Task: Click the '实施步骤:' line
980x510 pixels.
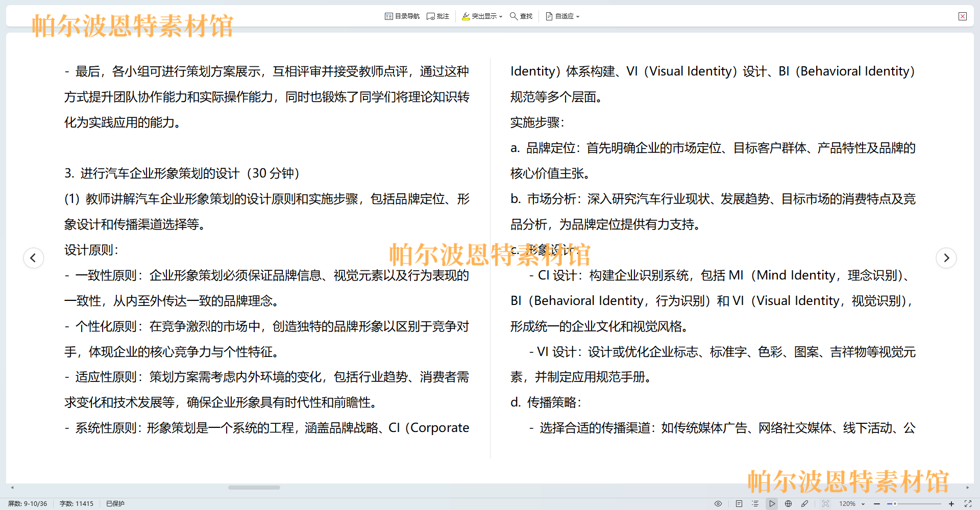Action: 537,122
